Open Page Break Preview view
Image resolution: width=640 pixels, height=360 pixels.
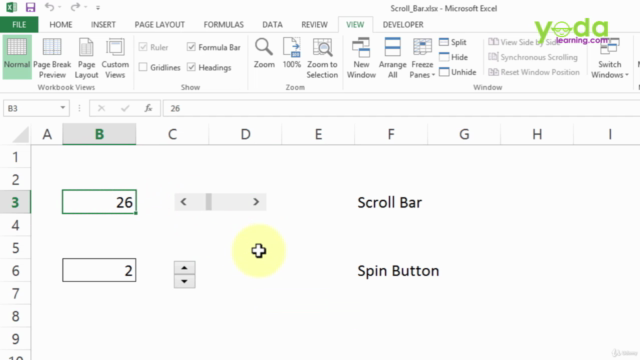pos(52,58)
